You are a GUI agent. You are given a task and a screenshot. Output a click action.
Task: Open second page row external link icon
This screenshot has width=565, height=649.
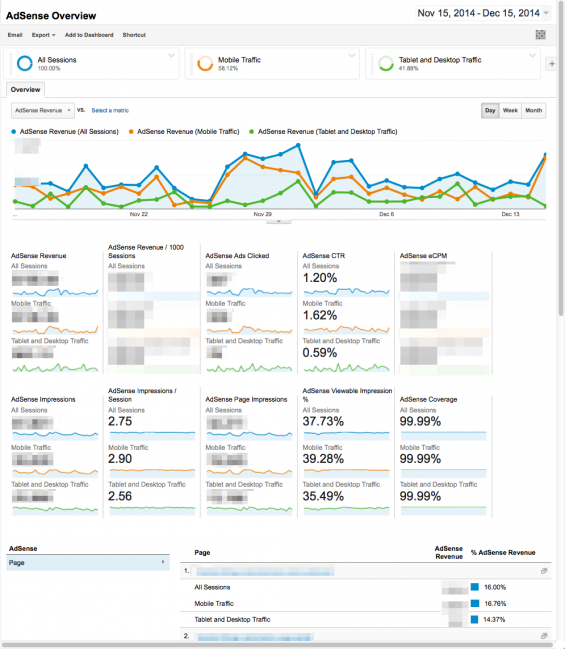[x=544, y=636]
